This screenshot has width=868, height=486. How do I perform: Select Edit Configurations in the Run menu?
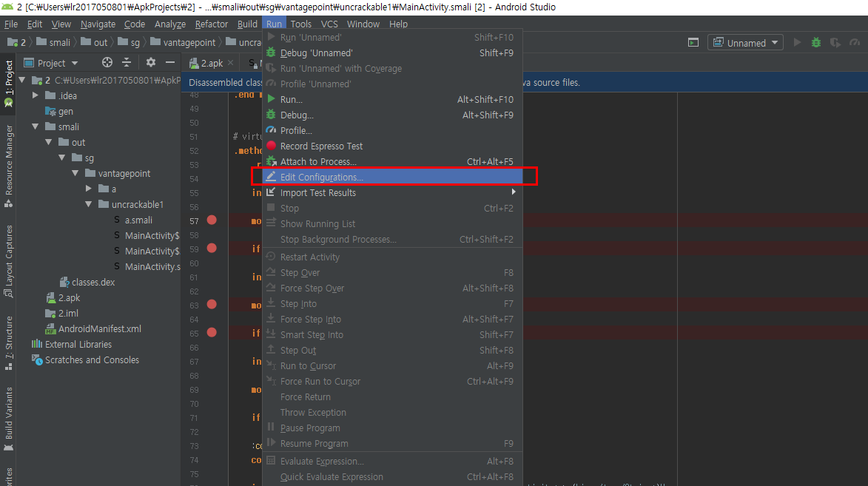click(392, 177)
